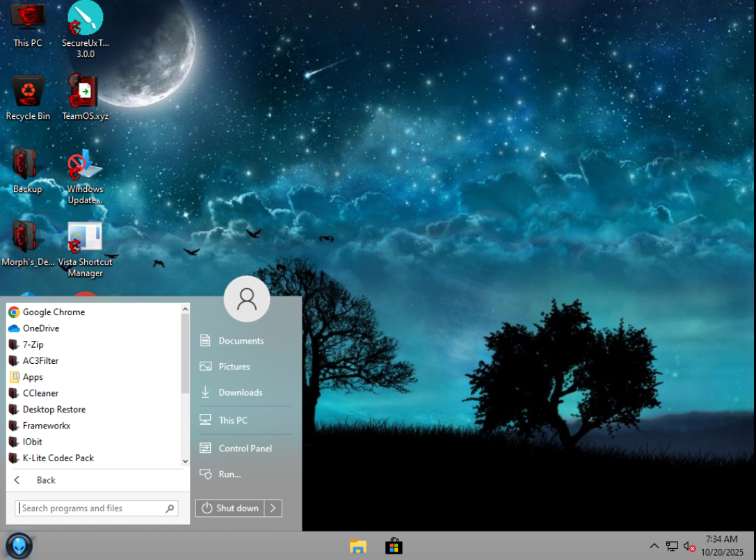This screenshot has height=560, width=756.
Task: Open Vista Shortcut Manager desktop icon
Action: pos(85,240)
